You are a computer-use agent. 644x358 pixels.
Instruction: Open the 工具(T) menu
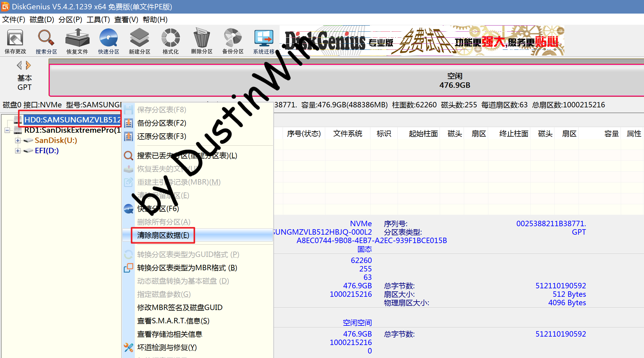click(x=98, y=20)
